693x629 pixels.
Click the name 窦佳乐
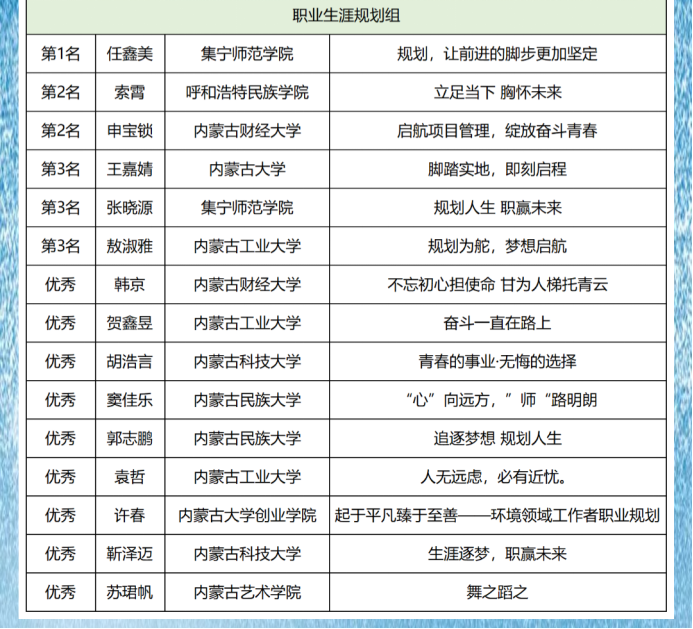pyautogui.click(x=130, y=400)
